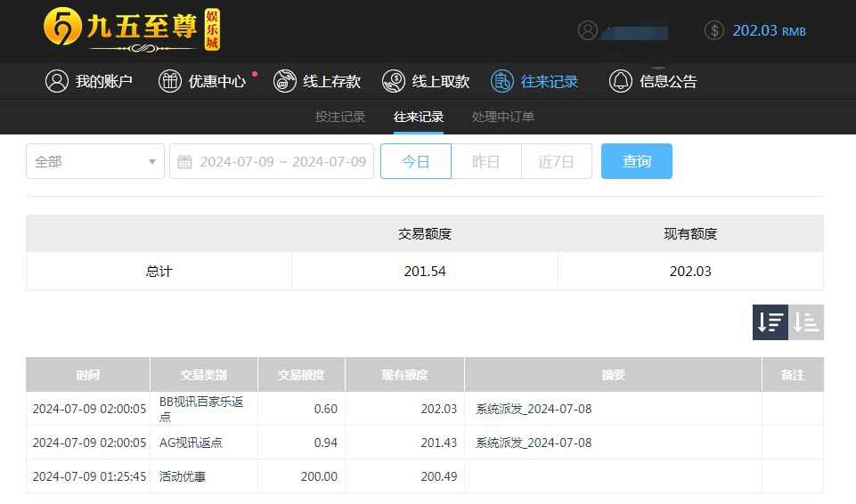
Task: Click the 九五至尊 logo
Action: click(131, 30)
